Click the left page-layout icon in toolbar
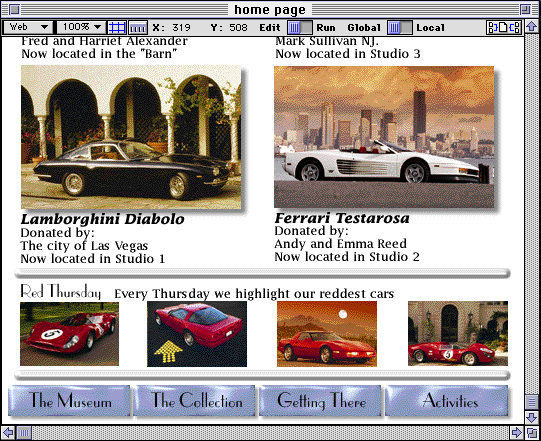541x441 pixels. pos(492,28)
